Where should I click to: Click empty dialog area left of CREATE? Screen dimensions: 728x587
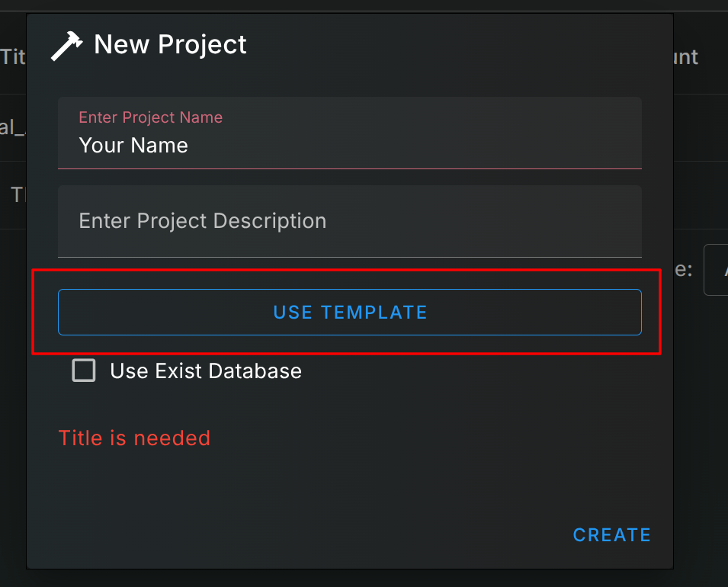pyautogui.click(x=305, y=534)
